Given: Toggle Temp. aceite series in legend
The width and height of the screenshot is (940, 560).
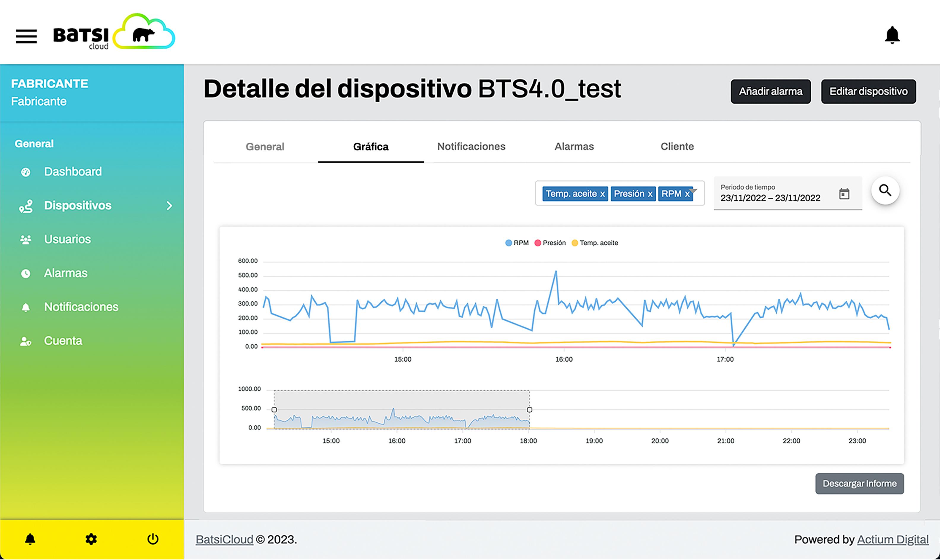Looking at the screenshot, I should pyautogui.click(x=595, y=243).
